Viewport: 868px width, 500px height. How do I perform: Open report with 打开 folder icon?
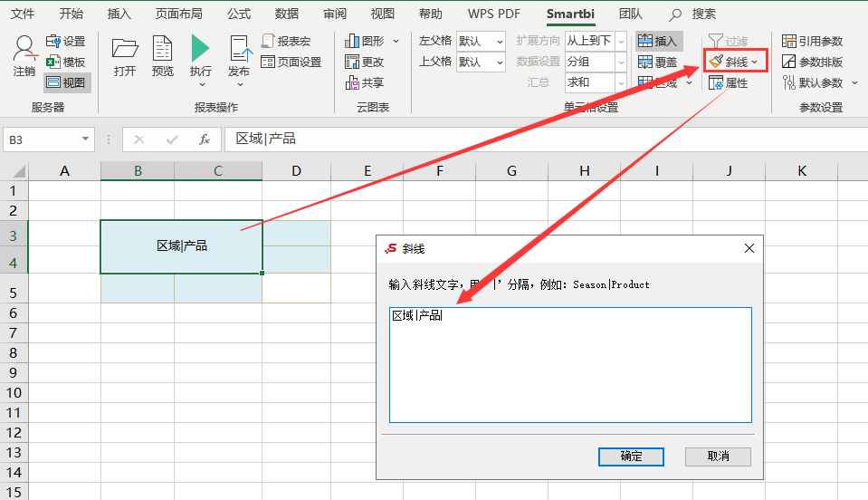click(125, 55)
